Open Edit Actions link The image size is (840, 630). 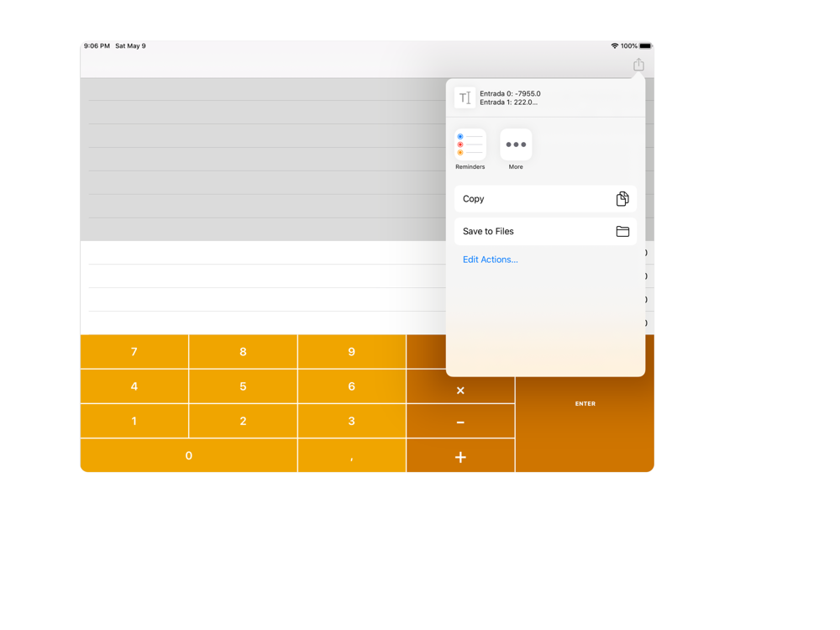(x=491, y=260)
